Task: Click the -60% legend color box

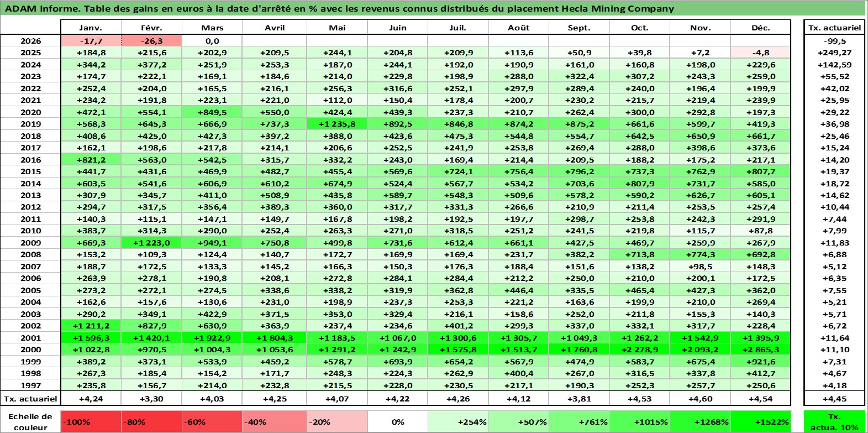Action: click(212, 421)
